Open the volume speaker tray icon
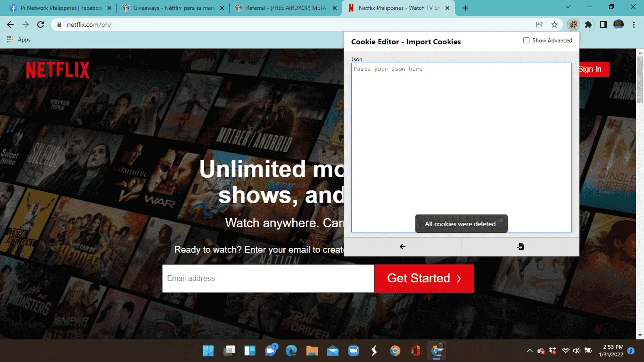Viewport: 644px width, 362px height. click(576, 351)
